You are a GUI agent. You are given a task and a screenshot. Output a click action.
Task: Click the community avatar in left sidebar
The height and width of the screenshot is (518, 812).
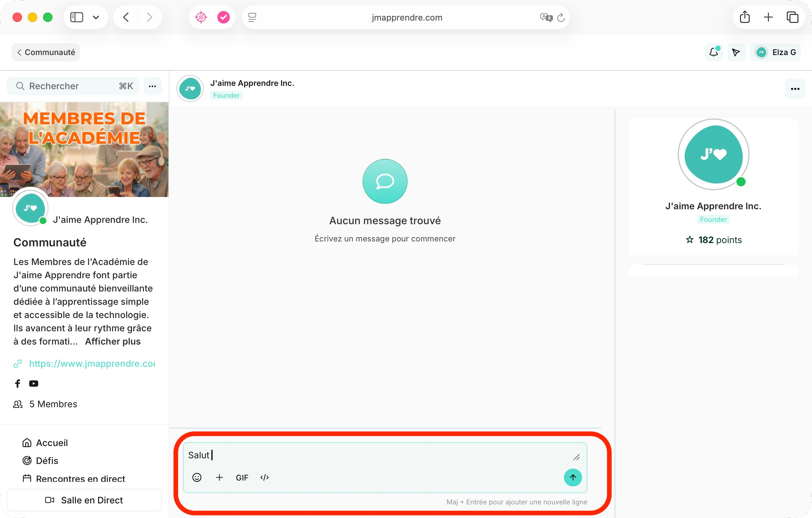point(30,208)
